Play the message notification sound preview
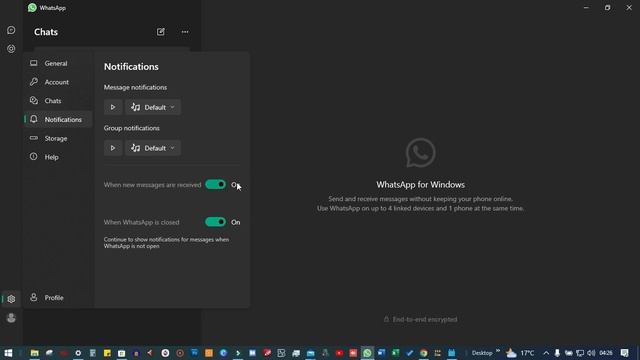The image size is (640, 360). click(x=113, y=107)
